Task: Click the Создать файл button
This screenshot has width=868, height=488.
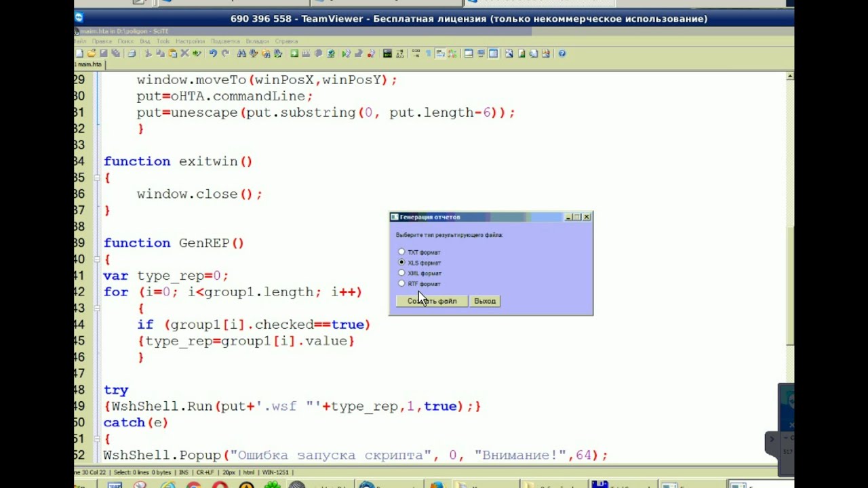Action: pos(432,301)
